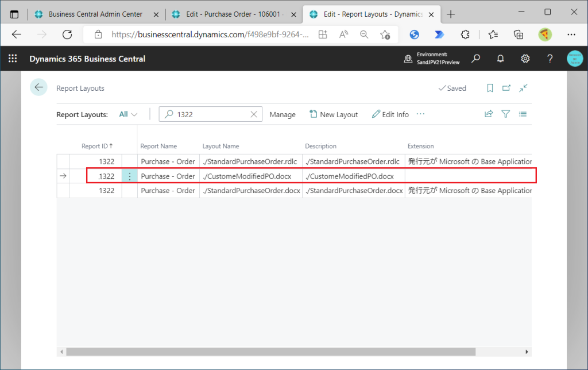Click the ./CustomeModifiedPO.docx description cell

(353, 176)
